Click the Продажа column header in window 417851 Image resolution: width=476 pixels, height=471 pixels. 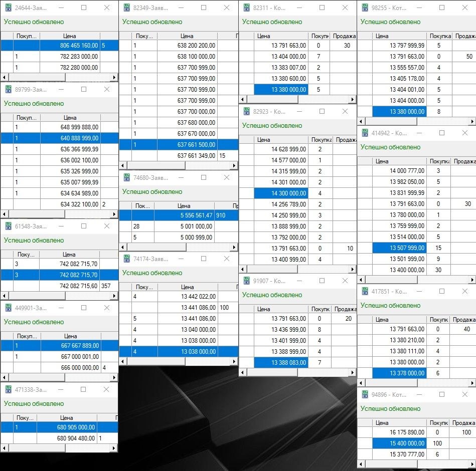tap(463, 319)
